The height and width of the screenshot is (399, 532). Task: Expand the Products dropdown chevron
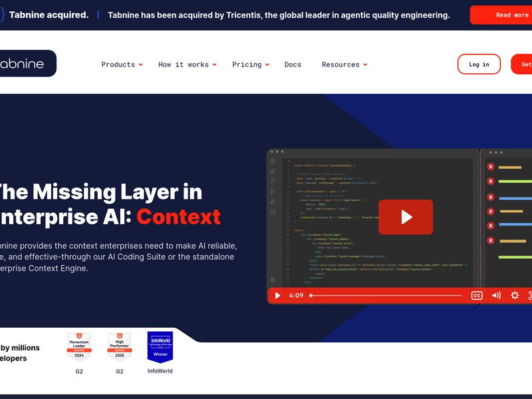(141, 65)
